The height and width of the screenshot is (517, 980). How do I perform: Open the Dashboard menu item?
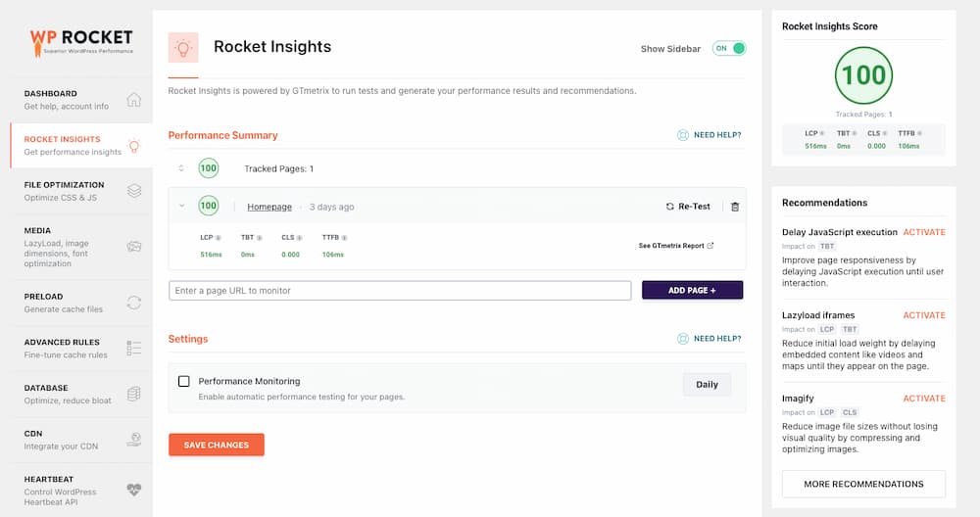(81, 100)
